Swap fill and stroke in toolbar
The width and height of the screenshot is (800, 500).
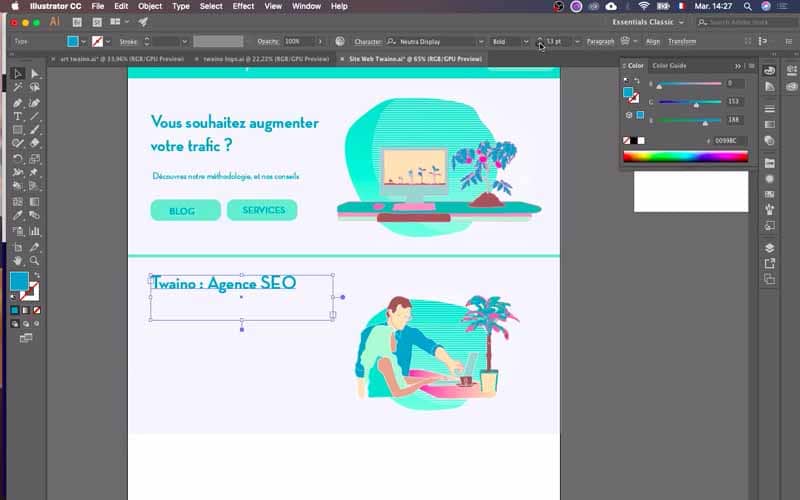pyautogui.click(x=37, y=276)
